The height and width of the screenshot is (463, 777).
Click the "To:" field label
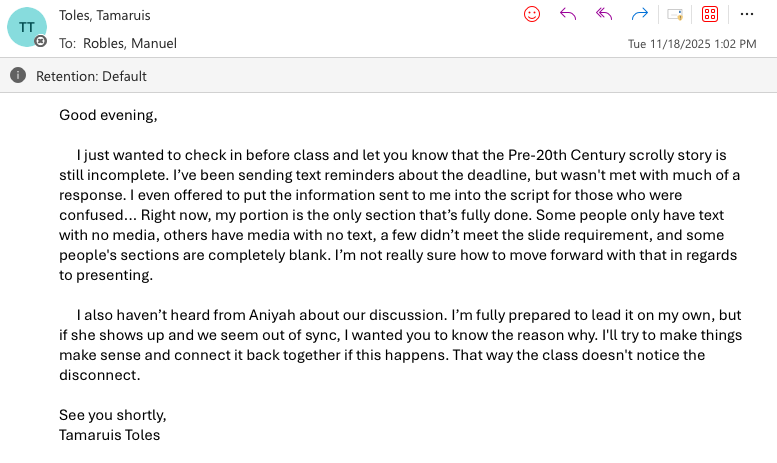(68, 43)
